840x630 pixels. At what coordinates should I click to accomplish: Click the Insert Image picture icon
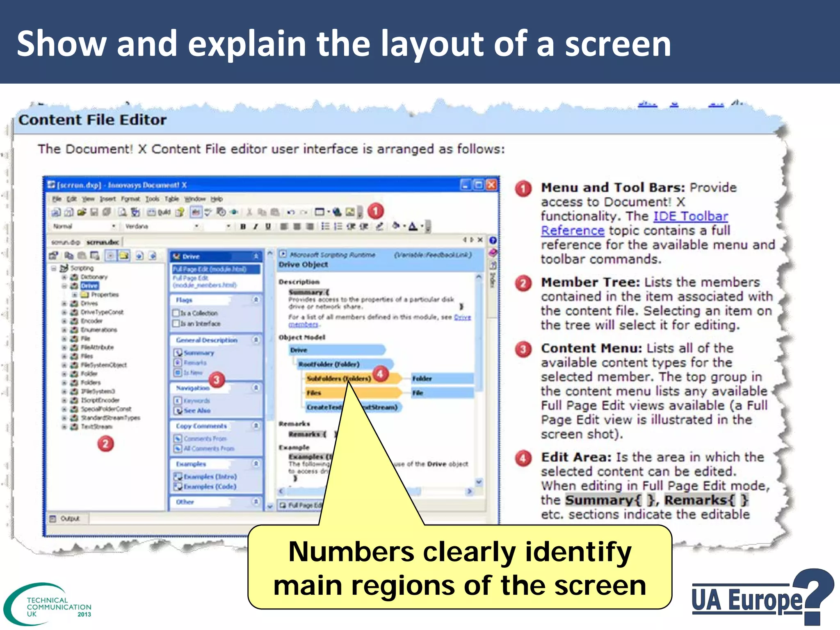tap(350, 212)
